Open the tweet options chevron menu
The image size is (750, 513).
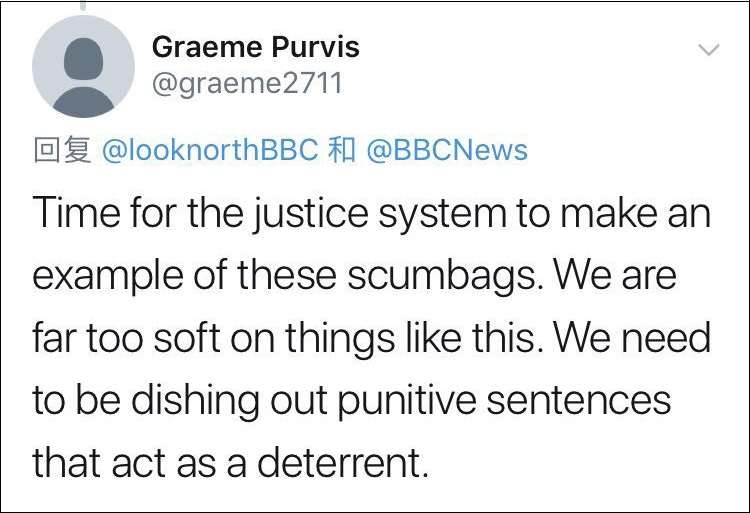pyautogui.click(x=708, y=51)
